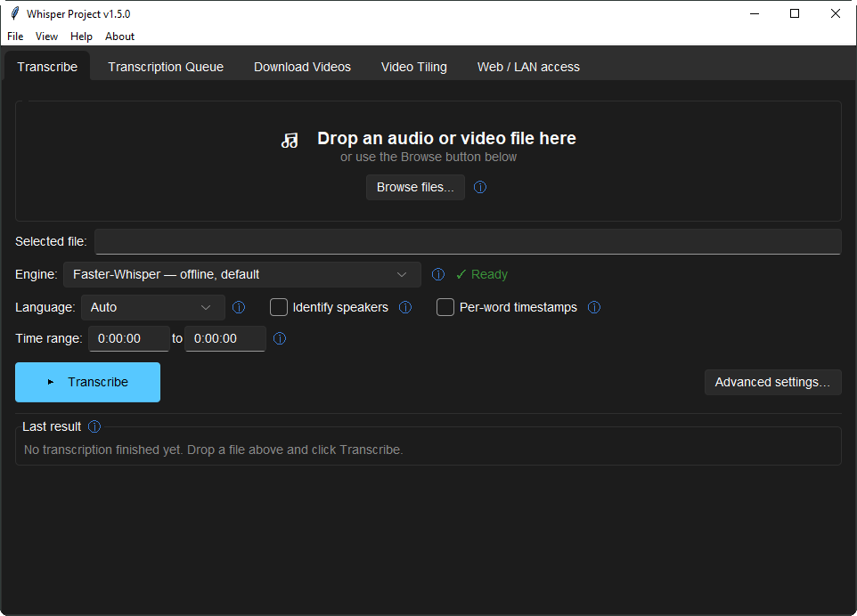Enable the Per-word timestamps checkbox
This screenshot has width=857, height=616.
(445, 307)
